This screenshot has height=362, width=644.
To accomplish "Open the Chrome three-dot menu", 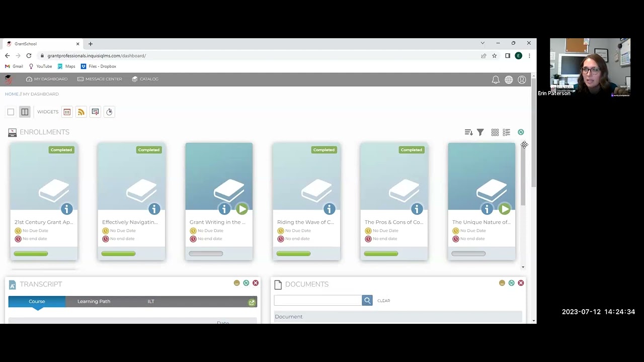I will click(529, 56).
